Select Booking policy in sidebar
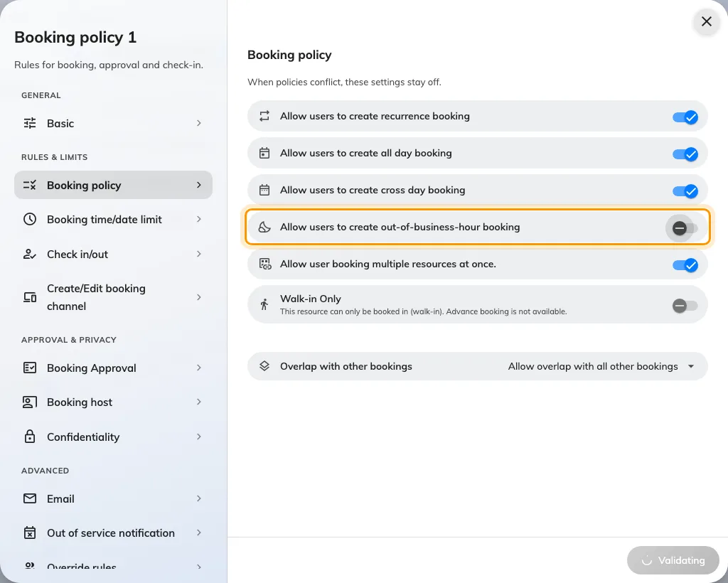Image resolution: width=728 pixels, height=583 pixels. coord(113,185)
